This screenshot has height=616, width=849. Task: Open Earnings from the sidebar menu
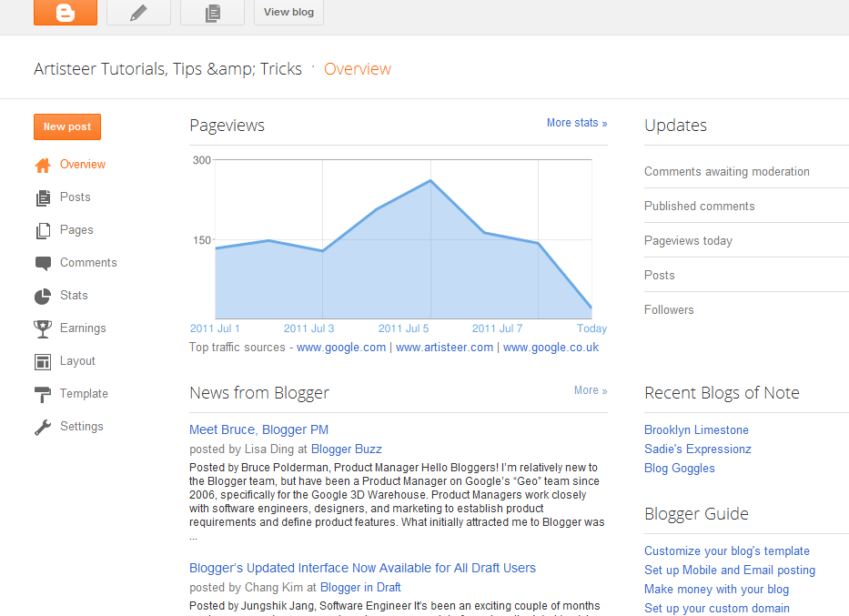[83, 328]
